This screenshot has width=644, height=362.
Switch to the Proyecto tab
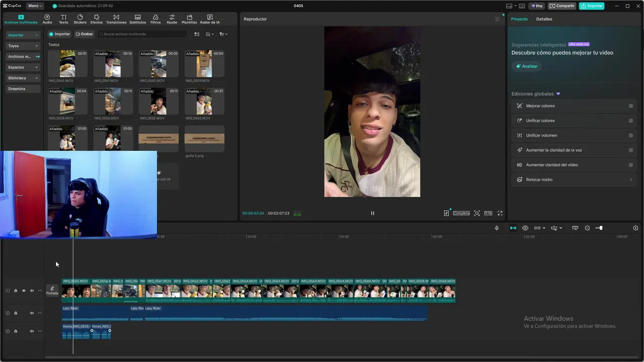519,19
